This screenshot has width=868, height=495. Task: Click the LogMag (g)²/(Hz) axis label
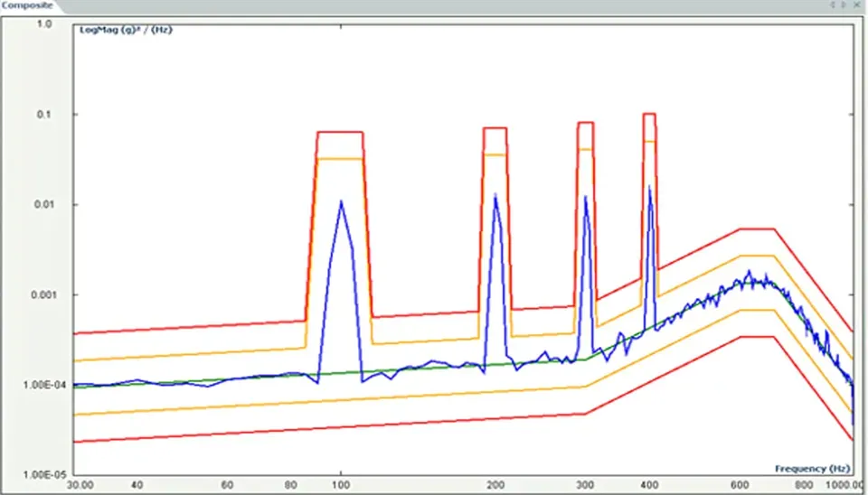click(125, 31)
